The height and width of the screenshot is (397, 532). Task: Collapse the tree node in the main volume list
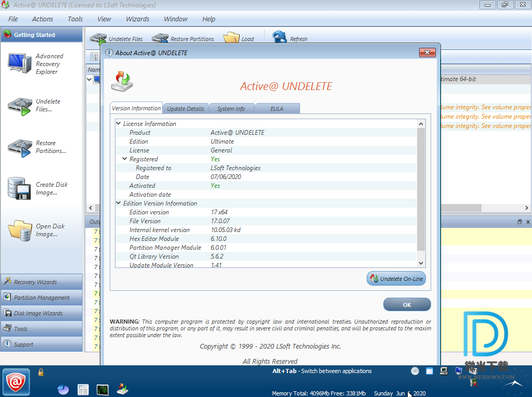[89, 79]
